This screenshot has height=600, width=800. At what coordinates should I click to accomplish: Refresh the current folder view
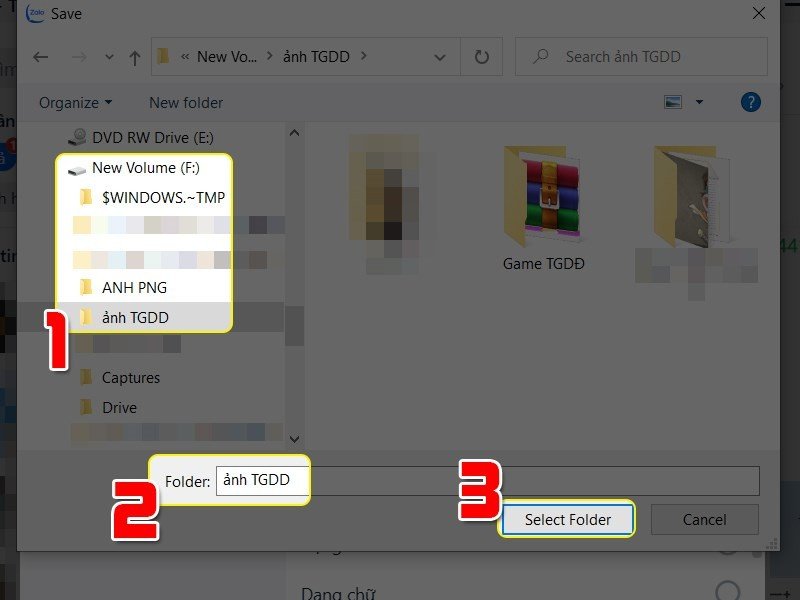[x=479, y=57]
